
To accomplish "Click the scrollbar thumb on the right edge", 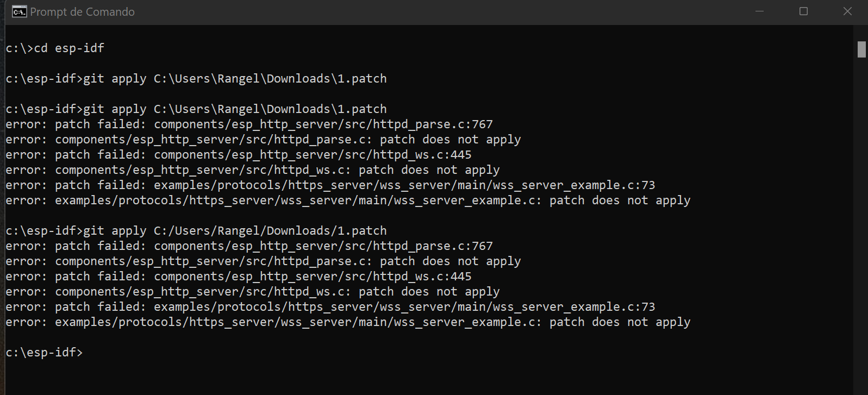I will pos(861,49).
